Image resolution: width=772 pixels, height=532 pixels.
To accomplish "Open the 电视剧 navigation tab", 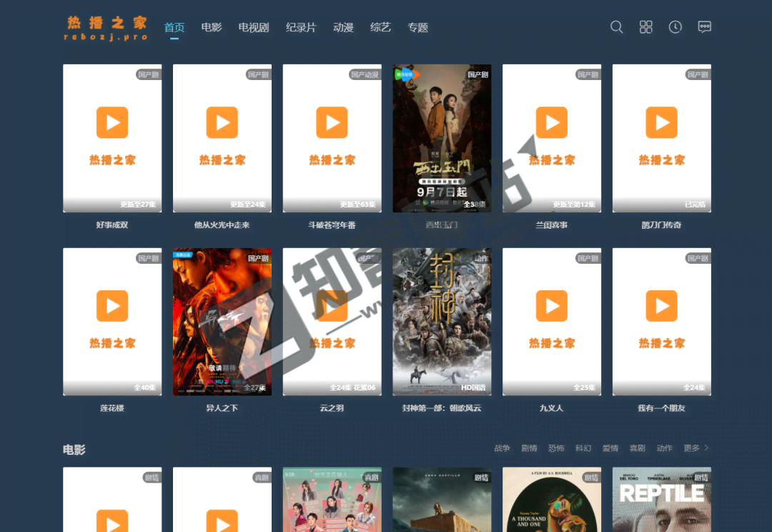I will tap(253, 27).
